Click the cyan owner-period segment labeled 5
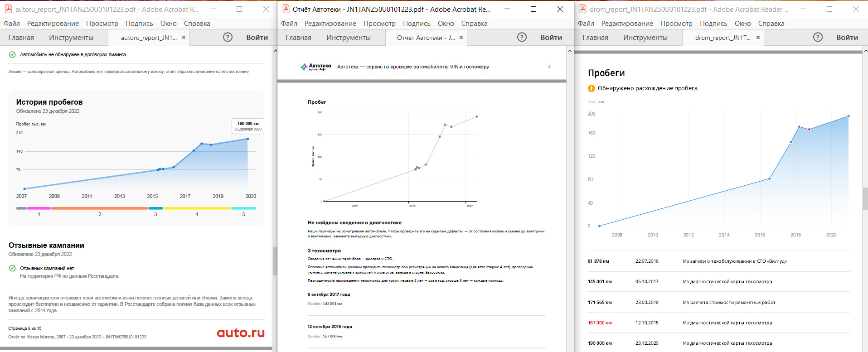The image size is (868, 352). (243, 208)
